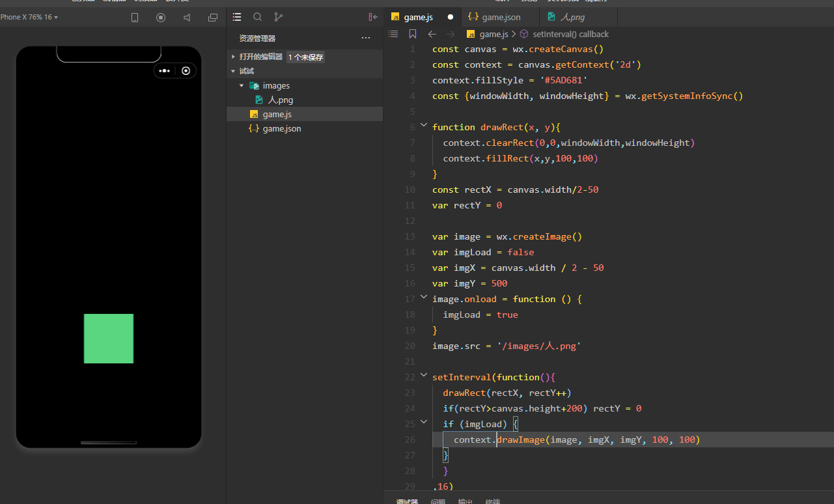
Task: Expand the 打开的编辑器 section
Action: (x=261, y=57)
